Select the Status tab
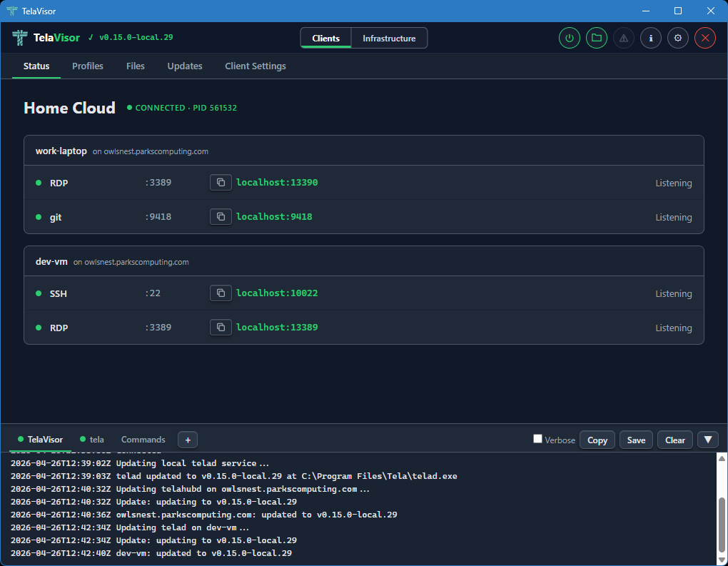 click(36, 66)
